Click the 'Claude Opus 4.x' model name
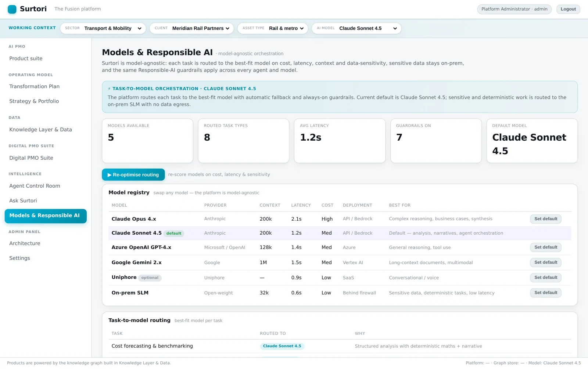588x369 pixels. click(134, 219)
